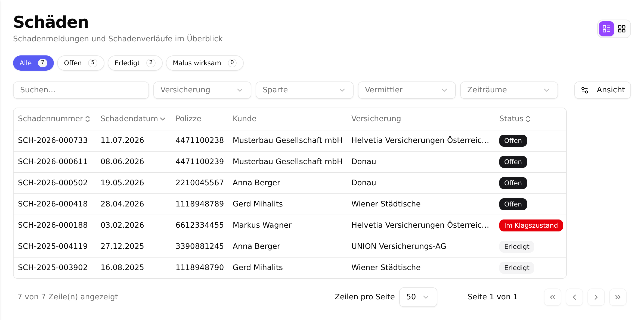The height and width of the screenshot is (320, 644).
Task: Open the Ansicht view settings
Action: tap(603, 90)
